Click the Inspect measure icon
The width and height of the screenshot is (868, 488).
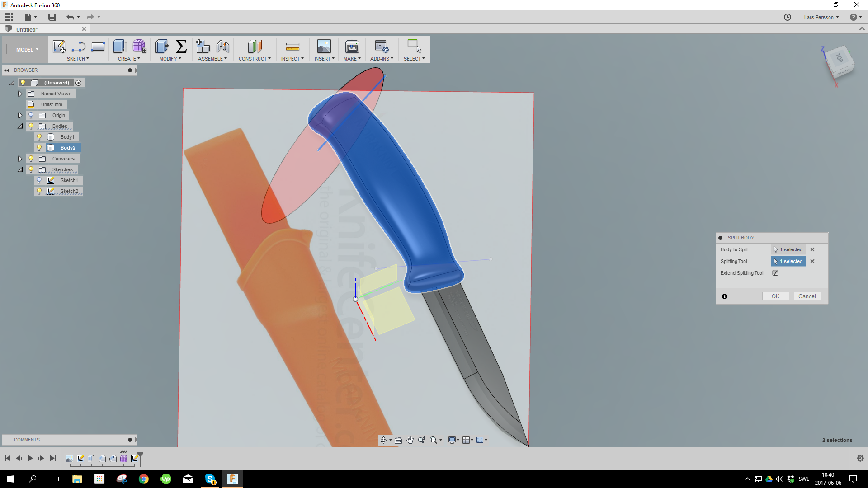pyautogui.click(x=292, y=47)
